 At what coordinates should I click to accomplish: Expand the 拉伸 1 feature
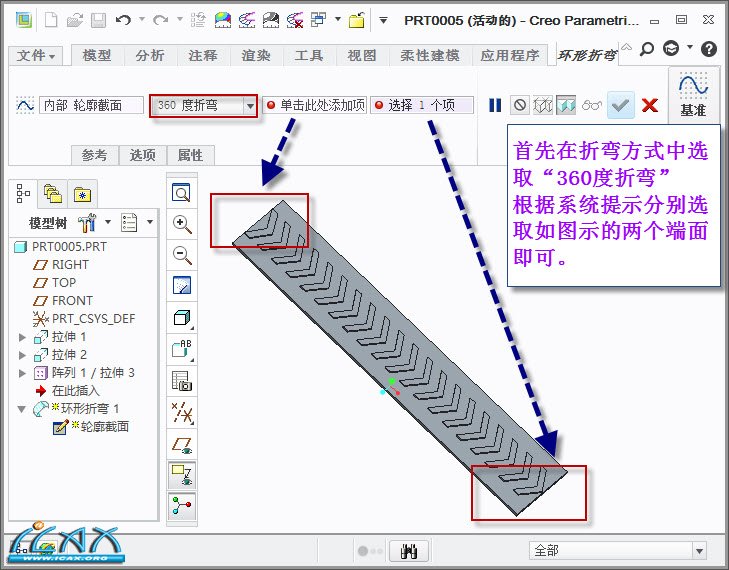[22, 337]
